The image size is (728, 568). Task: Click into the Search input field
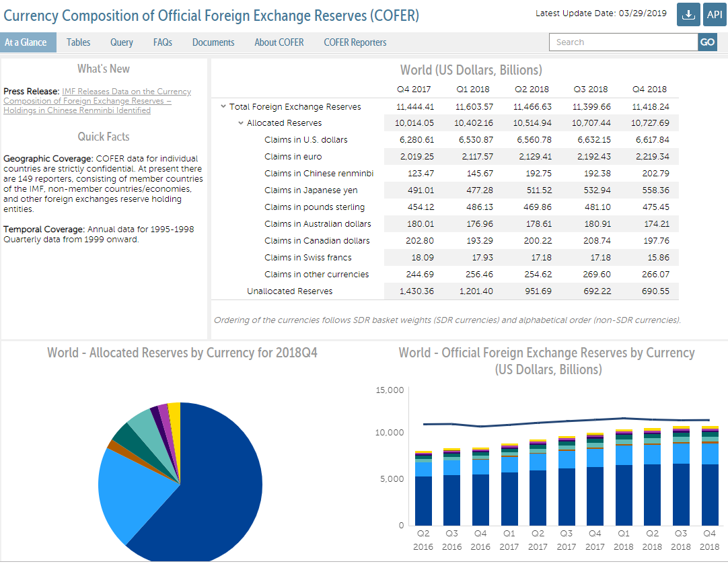pos(623,42)
